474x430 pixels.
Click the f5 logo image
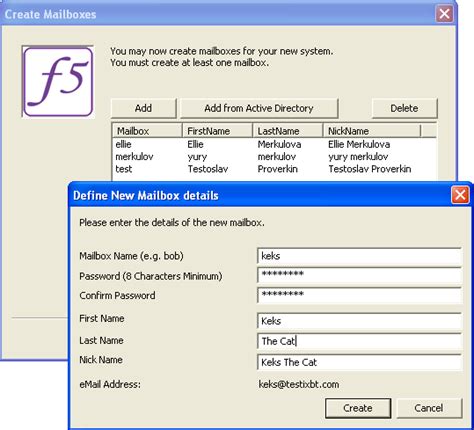(58, 82)
